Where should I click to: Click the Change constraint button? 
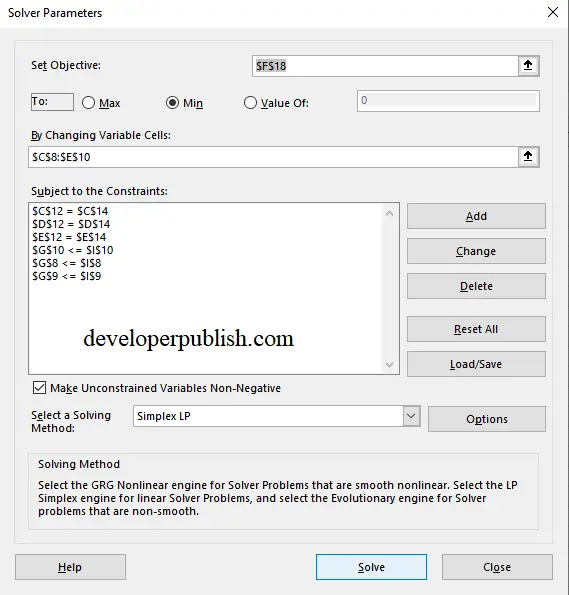tap(476, 251)
